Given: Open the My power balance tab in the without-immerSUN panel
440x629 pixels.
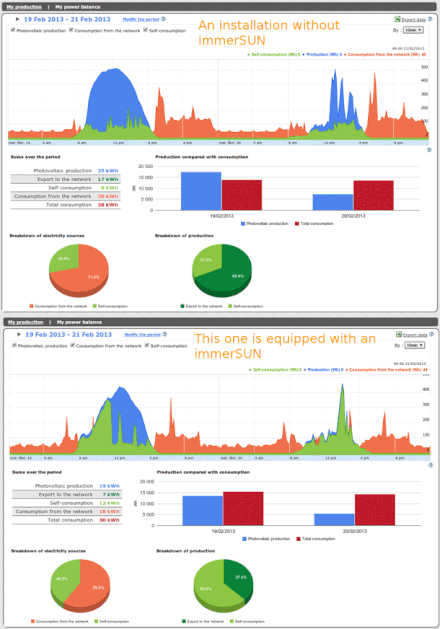Looking at the screenshot, I should coord(78,7).
